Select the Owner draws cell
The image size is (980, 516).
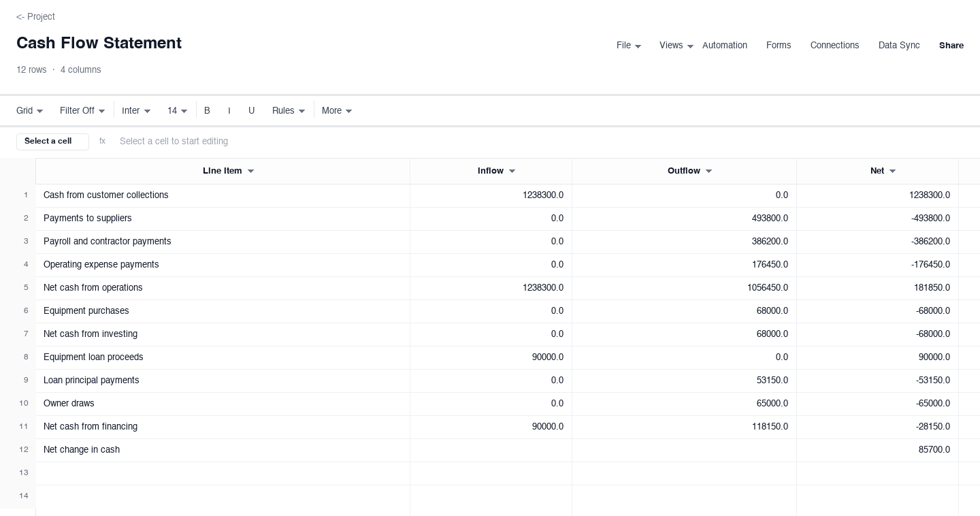point(223,404)
